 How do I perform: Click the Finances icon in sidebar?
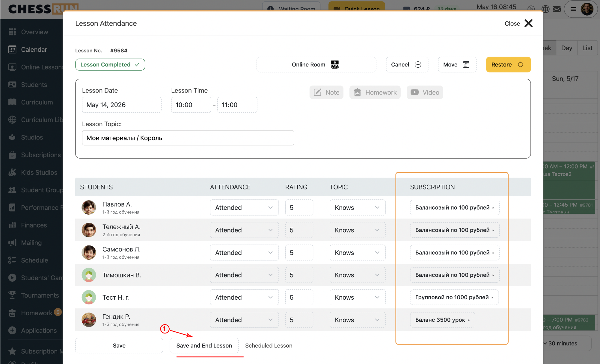pyautogui.click(x=12, y=225)
